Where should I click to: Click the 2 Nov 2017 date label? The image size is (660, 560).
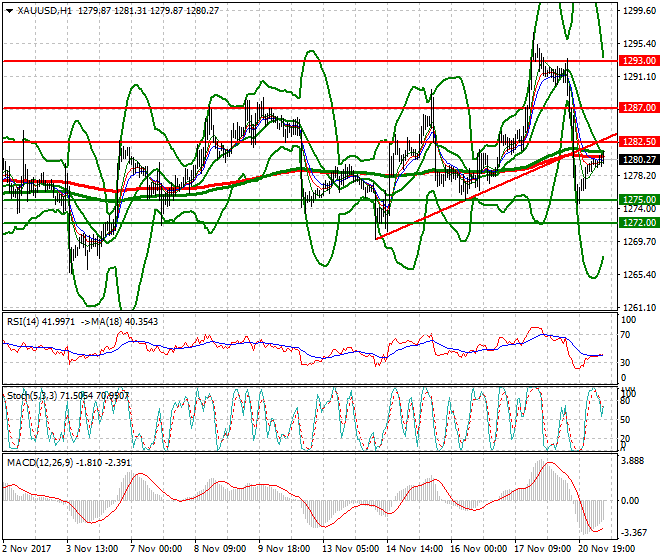tap(27, 549)
